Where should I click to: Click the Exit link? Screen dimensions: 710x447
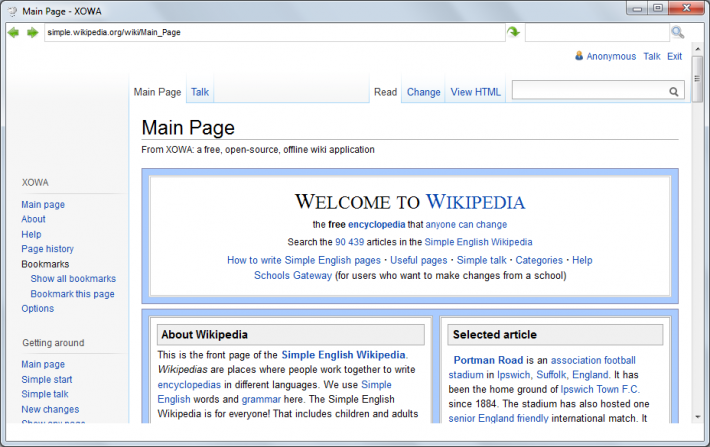click(675, 56)
